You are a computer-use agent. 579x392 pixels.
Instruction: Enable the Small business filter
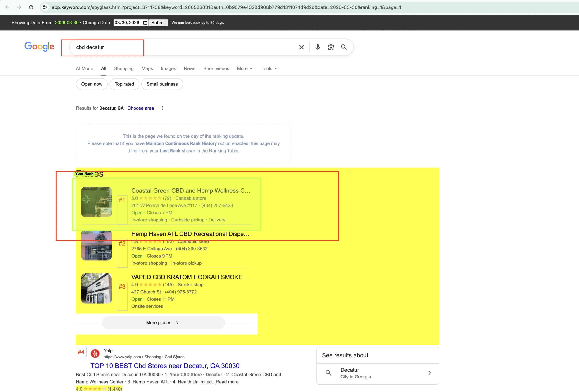[x=162, y=84]
